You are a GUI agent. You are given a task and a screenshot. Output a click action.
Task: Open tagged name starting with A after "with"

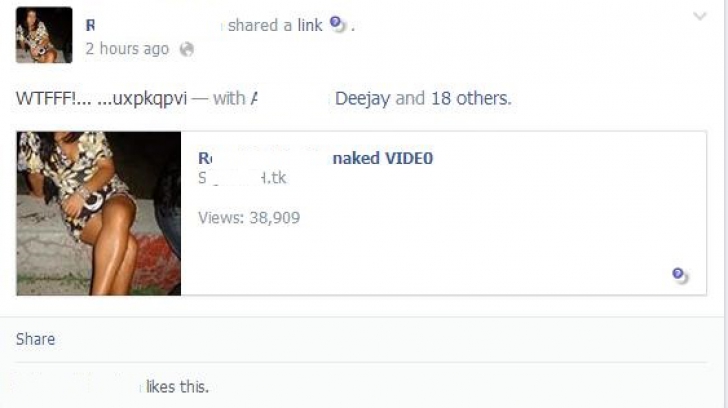coord(254,98)
